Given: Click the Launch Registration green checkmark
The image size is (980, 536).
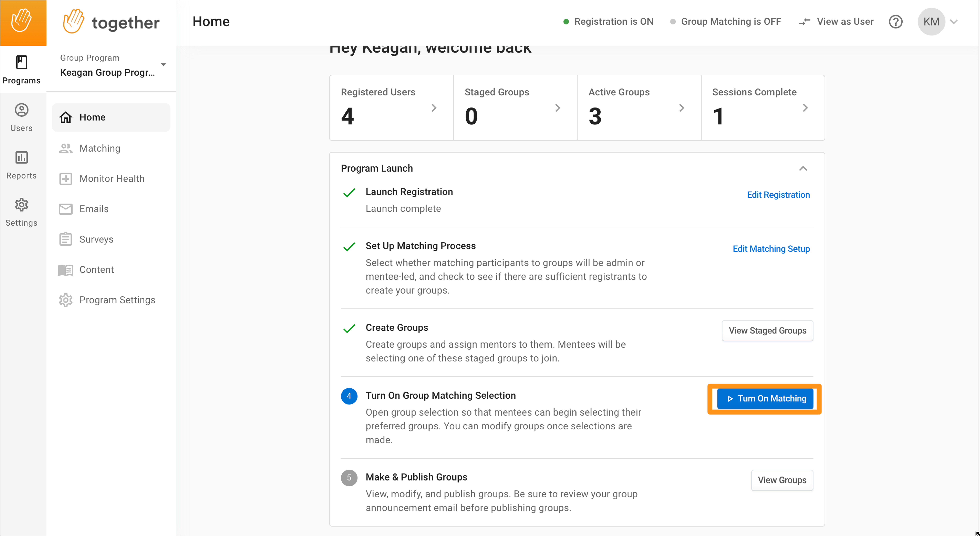Looking at the screenshot, I should point(349,193).
